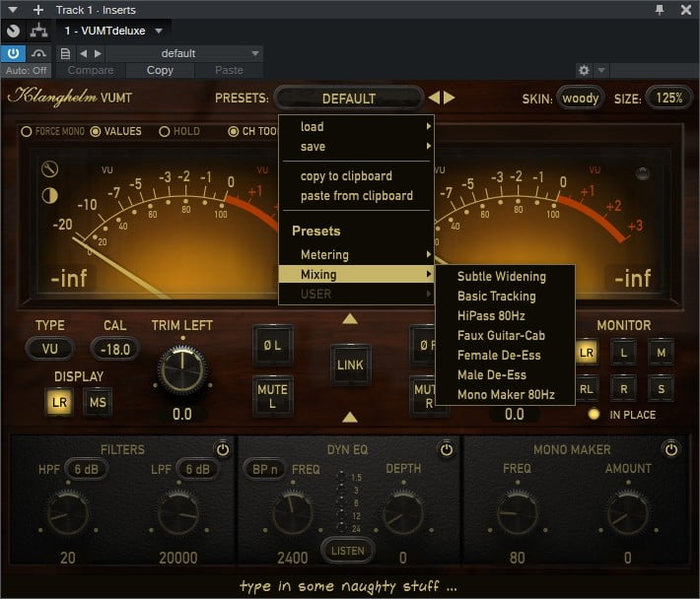This screenshot has width=700, height=599.
Task: Click upper yellow triangle above LINK
Action: tap(350, 318)
